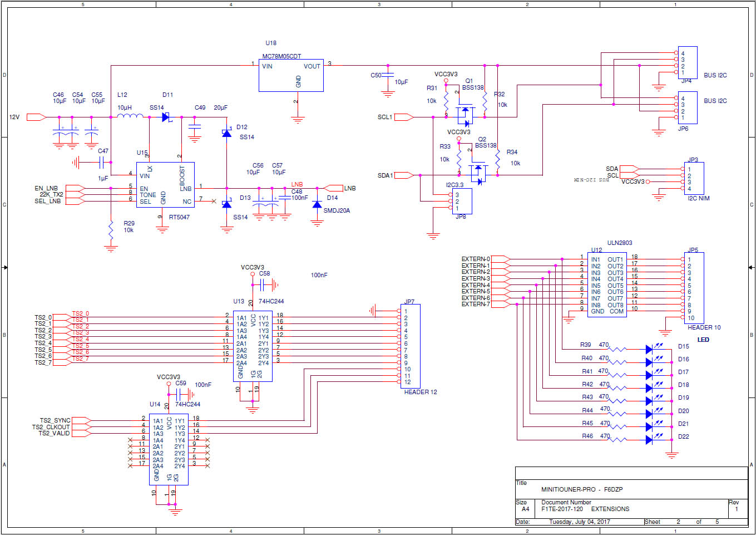Select the EXTERN-0 input port
The height and width of the screenshot is (535, 756).
501,259
